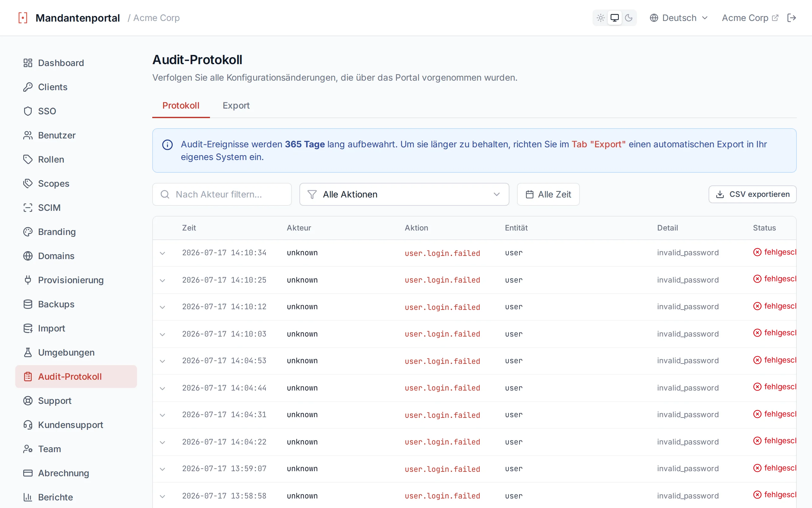Click Entität column header
This screenshot has height=508, width=812.
(516, 228)
